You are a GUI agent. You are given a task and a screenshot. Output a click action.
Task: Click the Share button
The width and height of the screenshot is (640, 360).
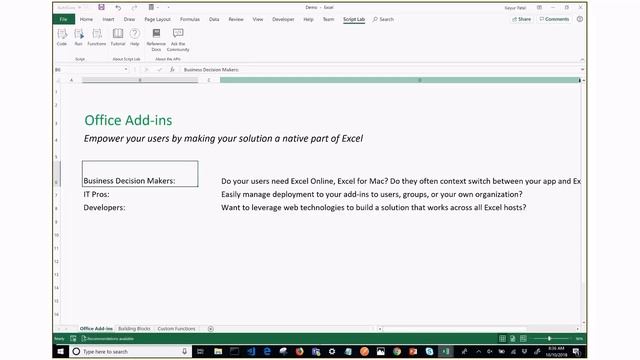tap(522, 19)
